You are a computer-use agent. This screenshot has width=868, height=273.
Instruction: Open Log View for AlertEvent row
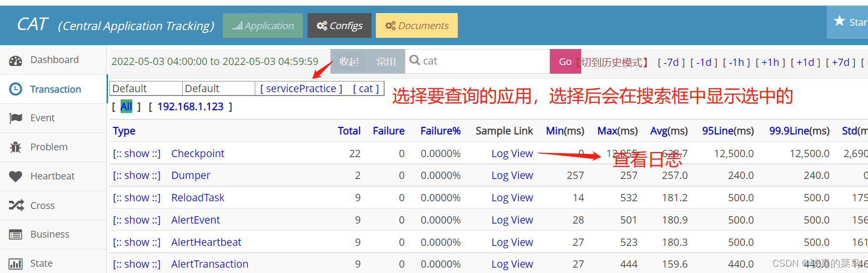[512, 220]
